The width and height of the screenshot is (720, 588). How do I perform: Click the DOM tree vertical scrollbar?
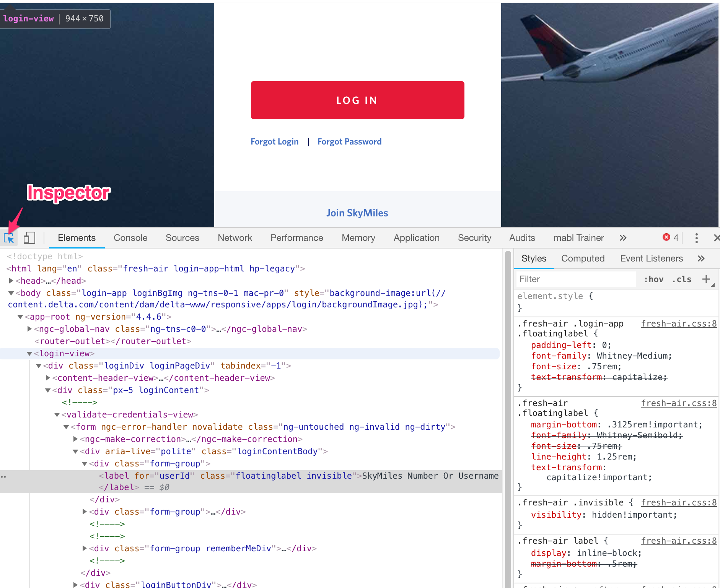click(508, 419)
